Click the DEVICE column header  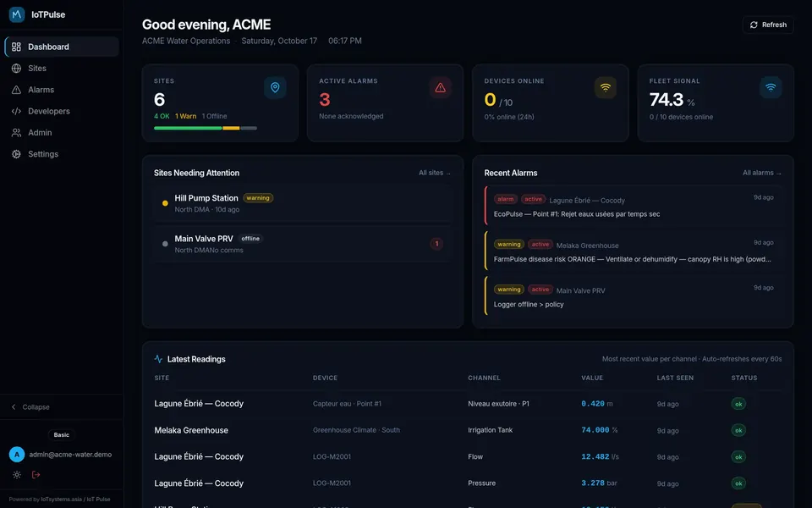click(x=325, y=378)
